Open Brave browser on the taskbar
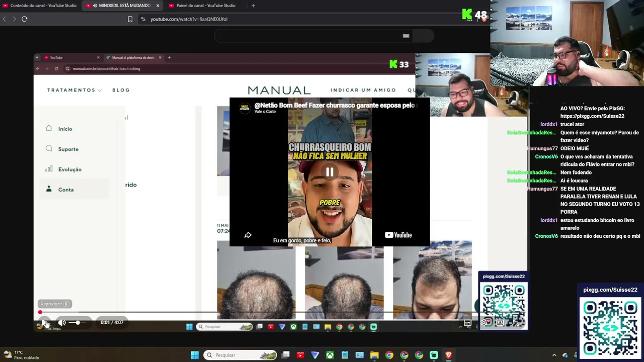Screen dimensions: 644x362 click(449, 355)
